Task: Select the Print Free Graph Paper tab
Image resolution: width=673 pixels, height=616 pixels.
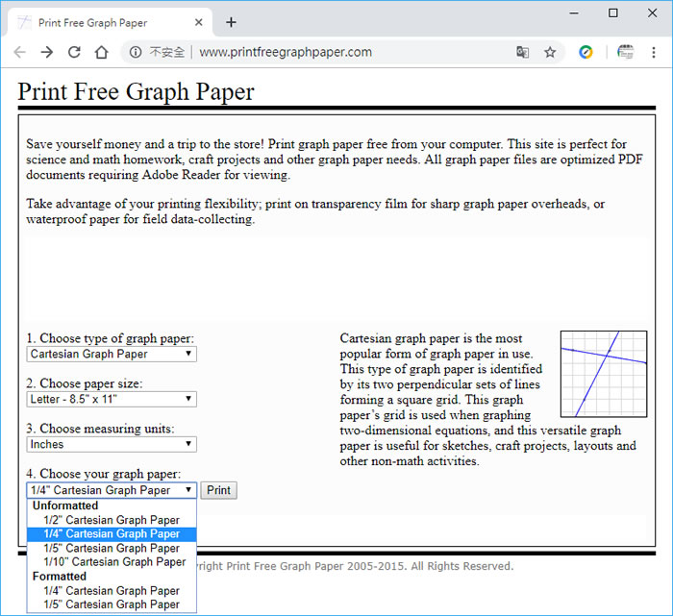Action: [108, 22]
